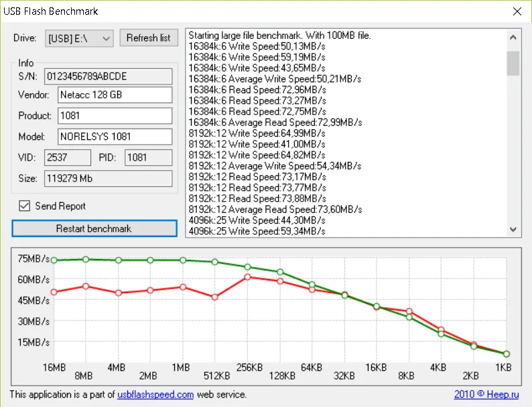Click the first log line about large file benchmark
Screen dimensions: 532x407
pos(279,35)
